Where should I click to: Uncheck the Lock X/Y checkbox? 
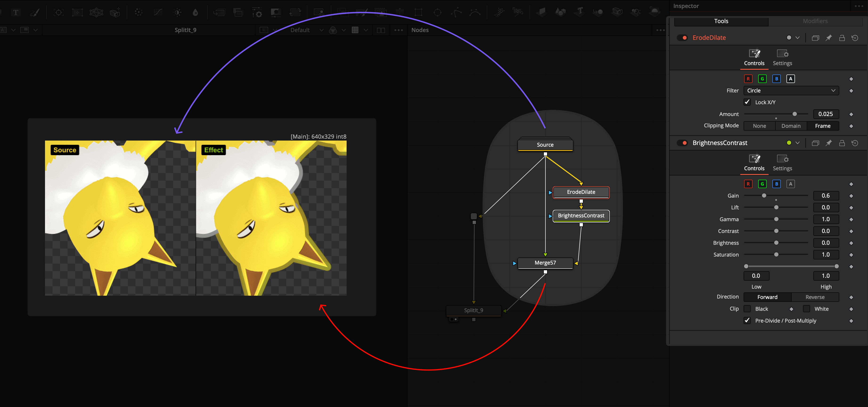coord(747,102)
